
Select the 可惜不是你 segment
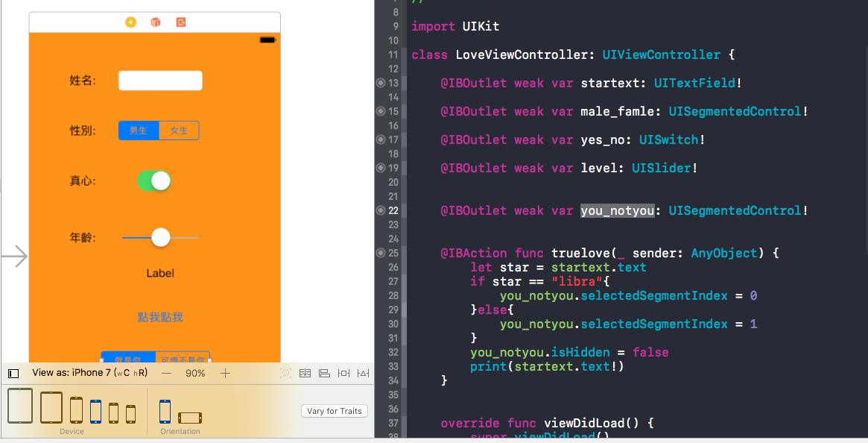[x=183, y=358]
